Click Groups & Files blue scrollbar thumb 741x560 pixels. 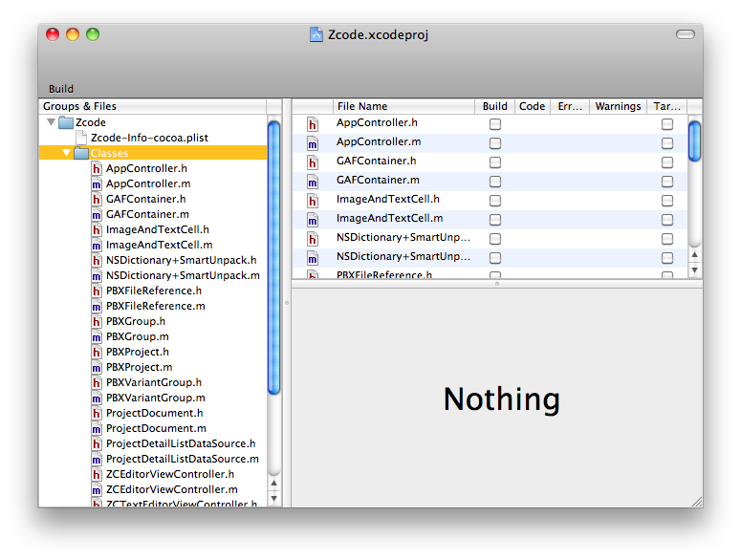point(274,257)
